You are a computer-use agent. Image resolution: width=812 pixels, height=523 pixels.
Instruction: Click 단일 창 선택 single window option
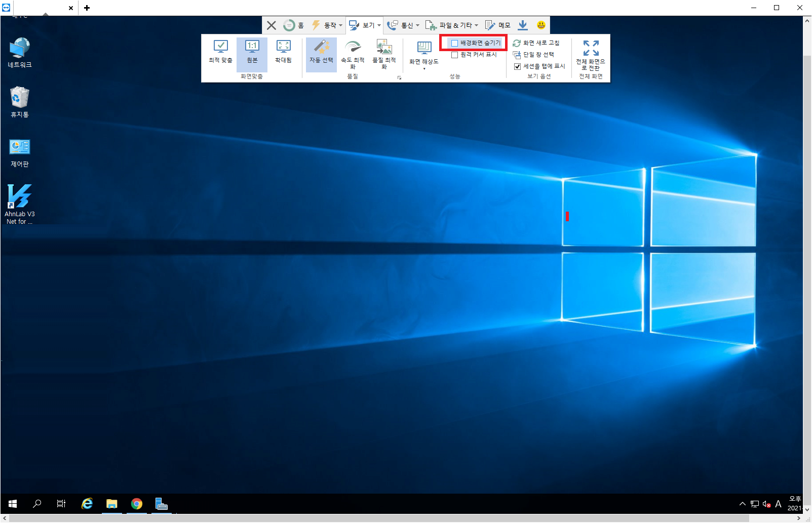[x=534, y=55]
